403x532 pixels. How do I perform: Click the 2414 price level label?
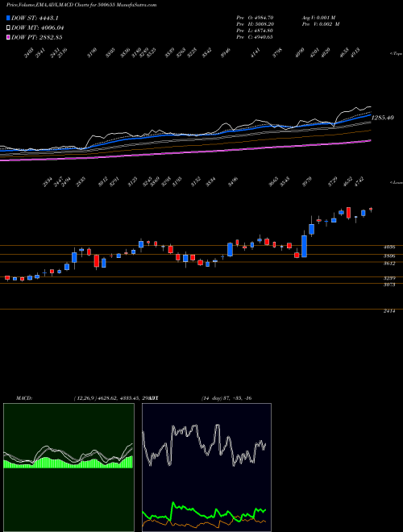click(x=389, y=311)
